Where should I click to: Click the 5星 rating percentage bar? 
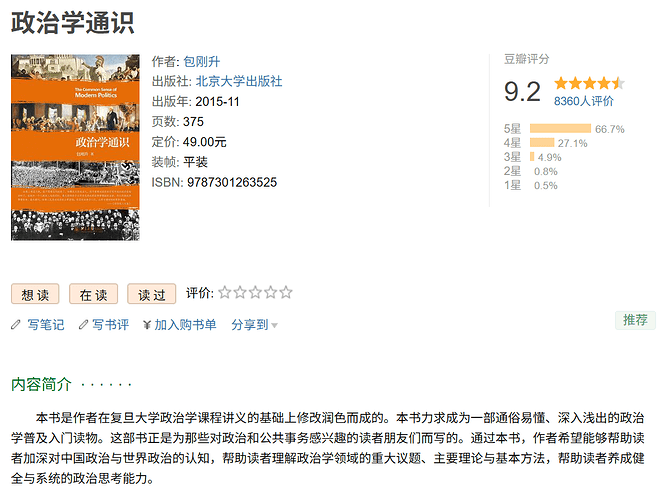click(560, 128)
